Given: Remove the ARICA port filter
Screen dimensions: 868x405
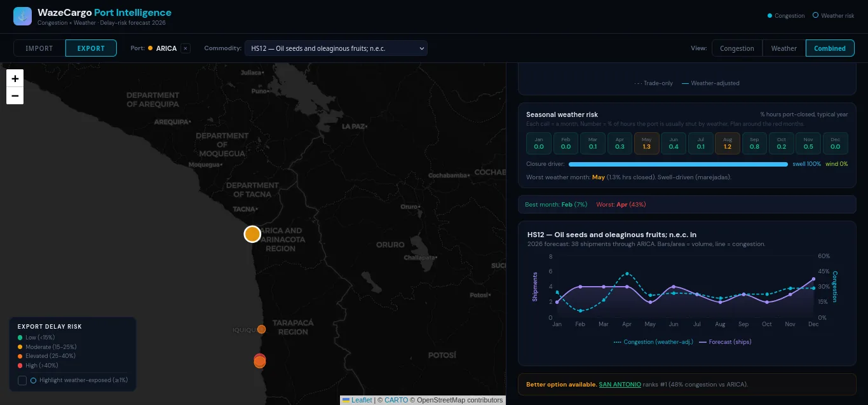Looking at the screenshot, I should coord(186,48).
